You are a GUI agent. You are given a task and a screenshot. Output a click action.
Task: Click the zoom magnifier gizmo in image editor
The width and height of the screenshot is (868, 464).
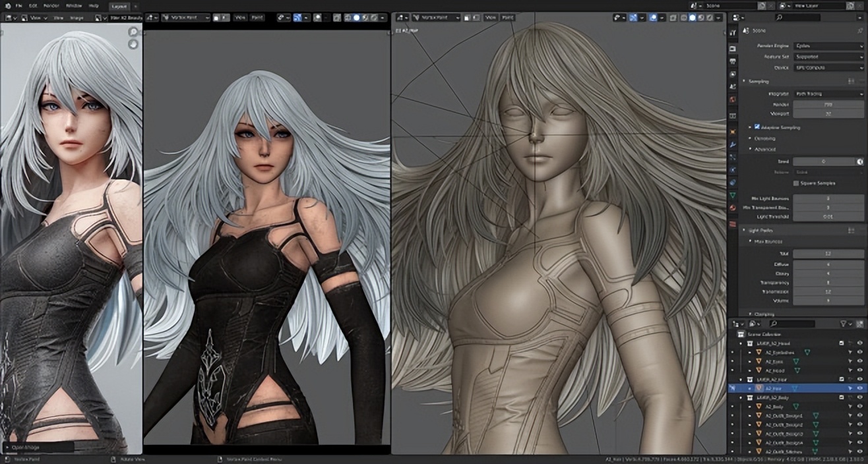pyautogui.click(x=134, y=32)
